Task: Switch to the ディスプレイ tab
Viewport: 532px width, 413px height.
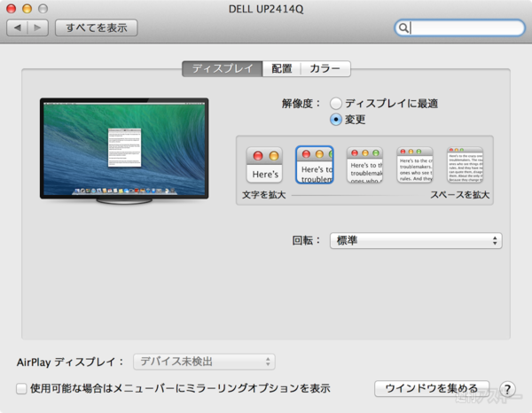Action: 223,69
